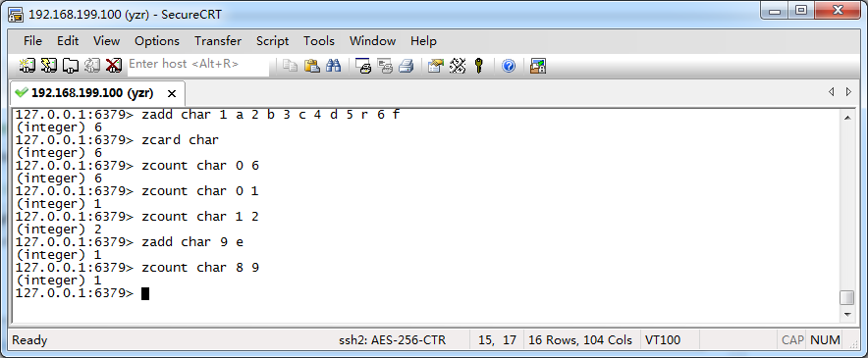Click the tab scroll left arrow
868x358 pixels.
[831, 92]
